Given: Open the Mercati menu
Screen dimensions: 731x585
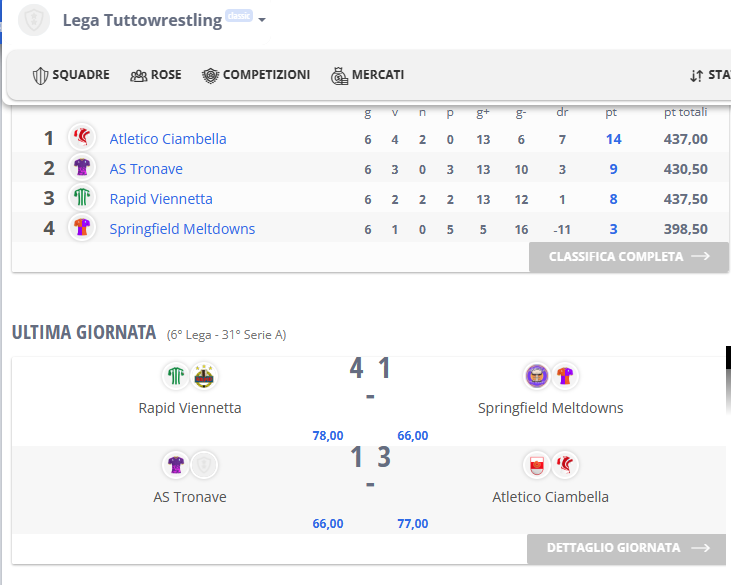Looking at the screenshot, I should [367, 75].
